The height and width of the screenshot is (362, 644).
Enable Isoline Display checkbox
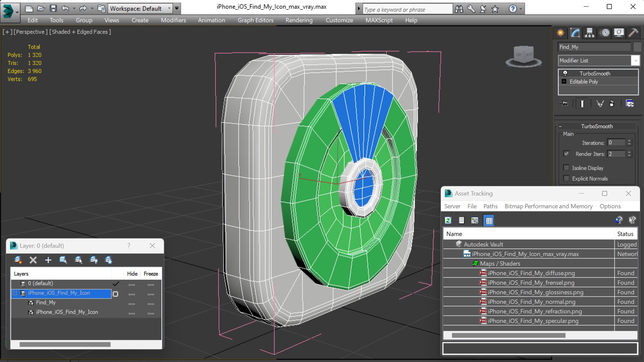pyautogui.click(x=567, y=168)
